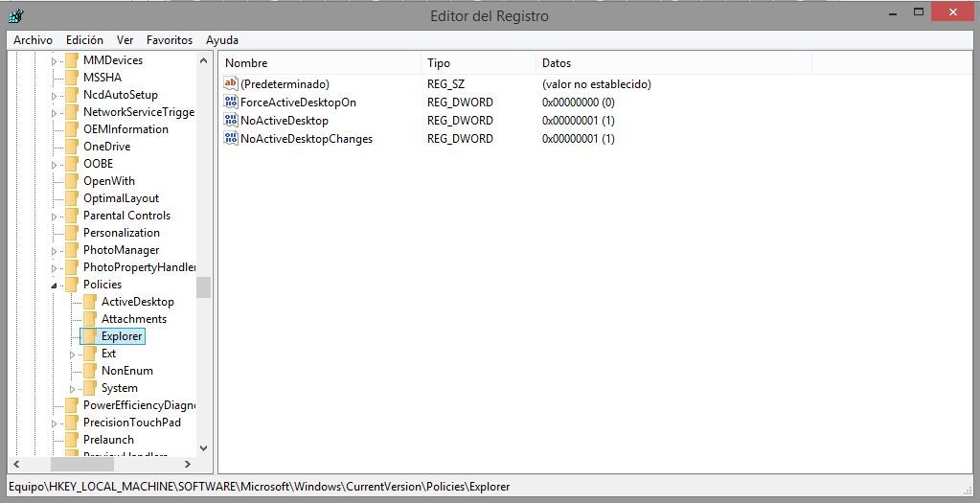Open the Favoritos menu

click(170, 40)
